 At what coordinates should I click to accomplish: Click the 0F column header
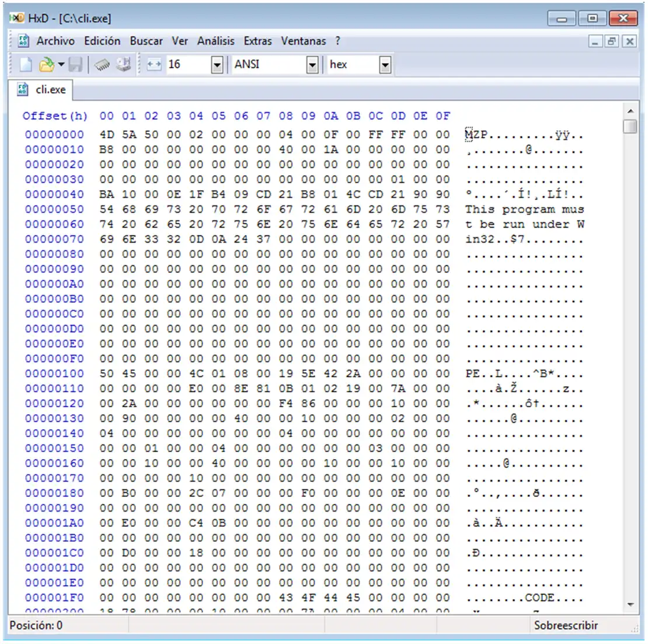point(442,116)
